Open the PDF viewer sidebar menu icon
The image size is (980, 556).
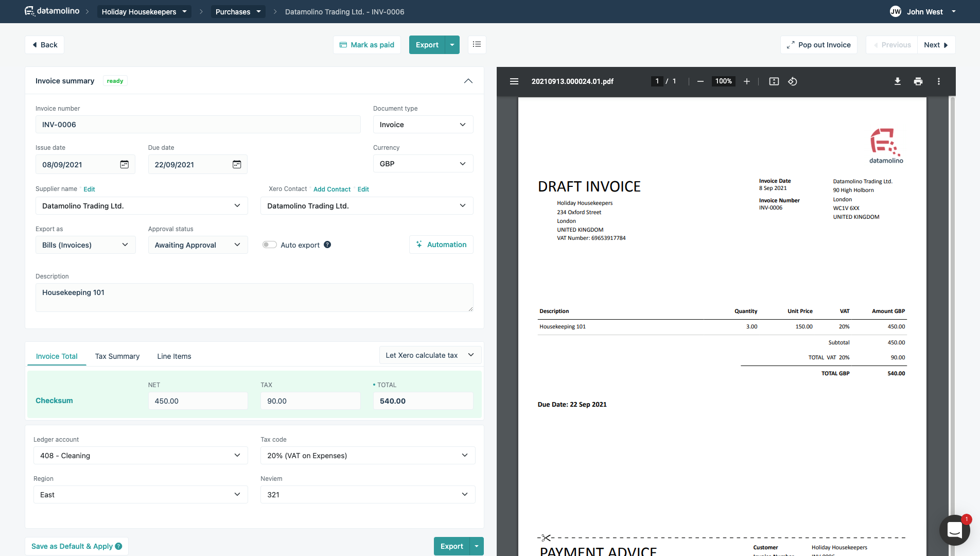(x=514, y=81)
